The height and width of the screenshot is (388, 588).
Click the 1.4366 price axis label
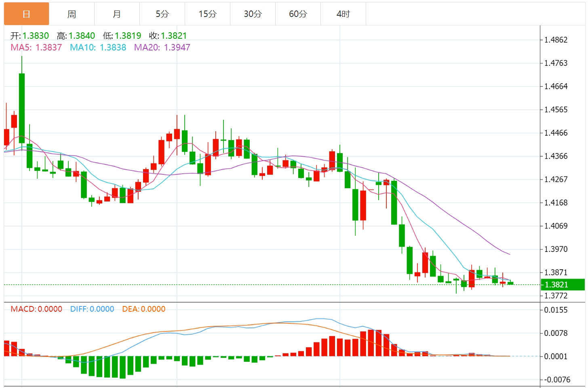coord(556,156)
